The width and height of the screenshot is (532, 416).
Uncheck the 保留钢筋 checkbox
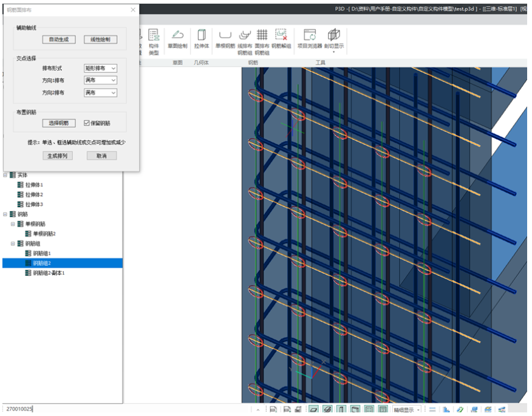[87, 123]
